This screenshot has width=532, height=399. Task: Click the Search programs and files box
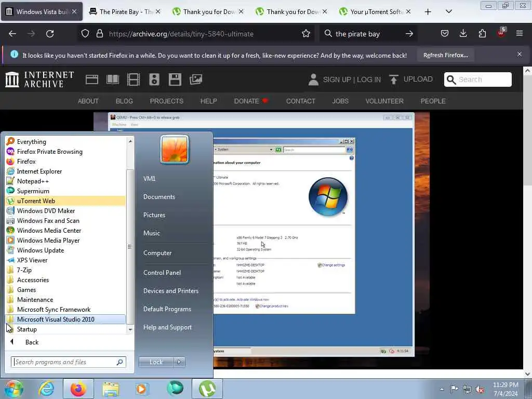(x=68, y=362)
